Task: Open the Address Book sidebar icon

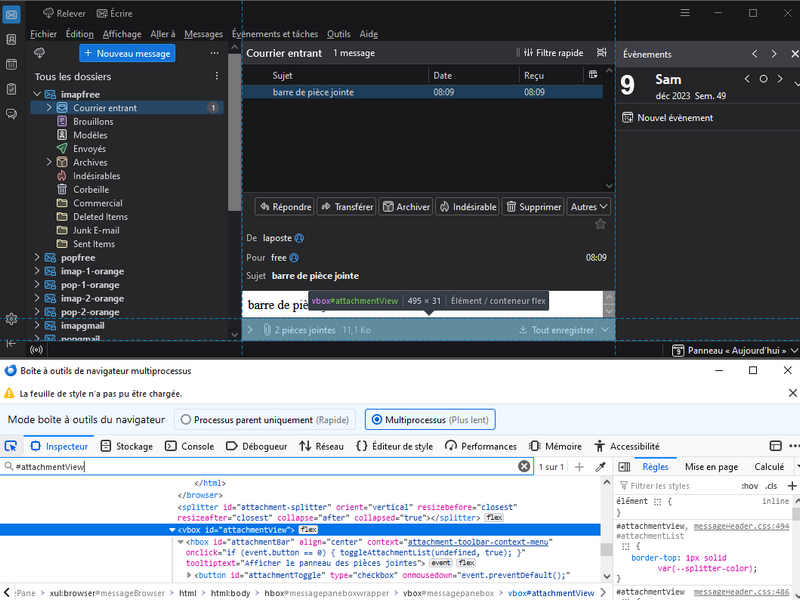Action: click(x=11, y=39)
